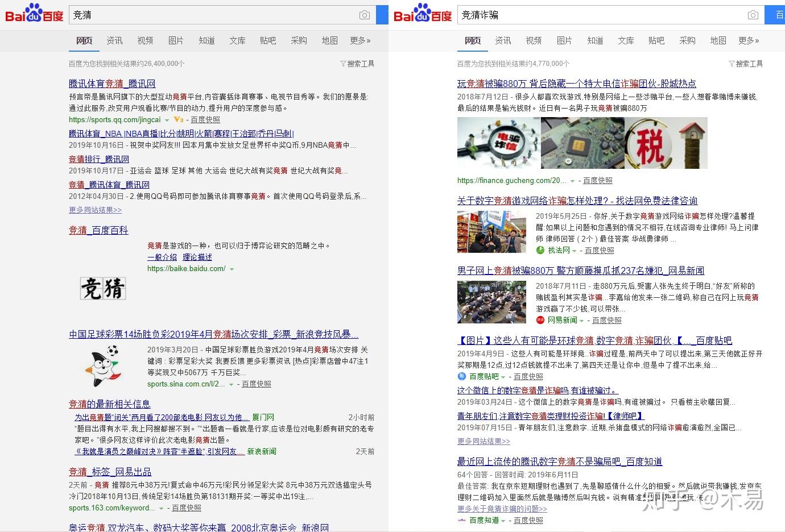Click 税 house thumbnail image
This screenshot has height=532, width=785.
click(x=666, y=143)
